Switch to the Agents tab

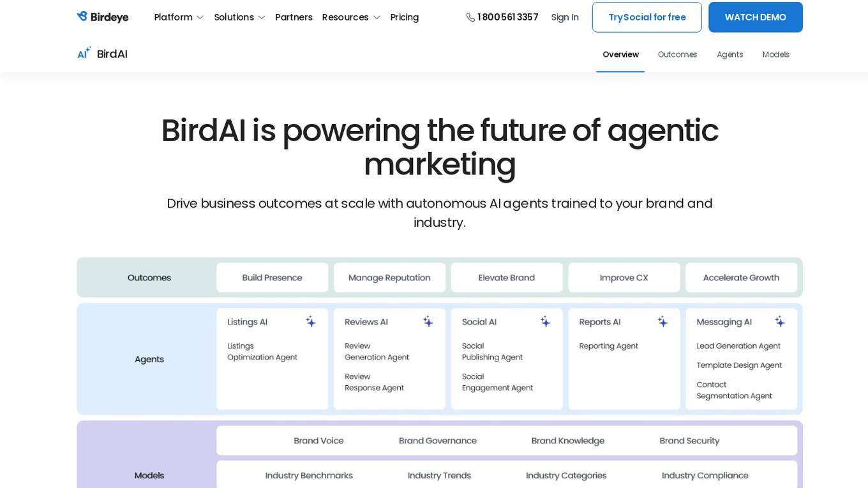tap(730, 54)
